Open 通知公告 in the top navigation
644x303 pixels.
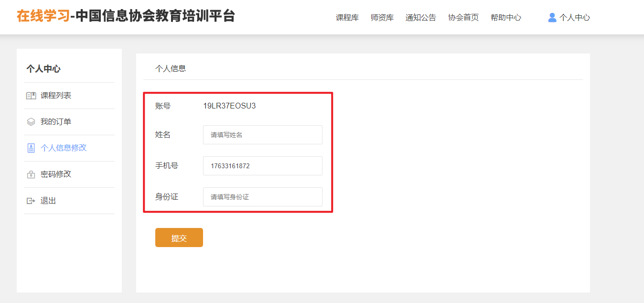(421, 18)
